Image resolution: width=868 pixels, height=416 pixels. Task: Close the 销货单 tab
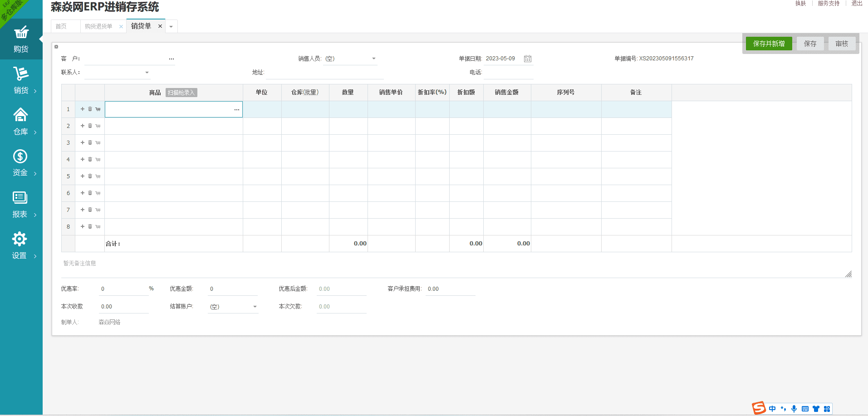tap(160, 26)
